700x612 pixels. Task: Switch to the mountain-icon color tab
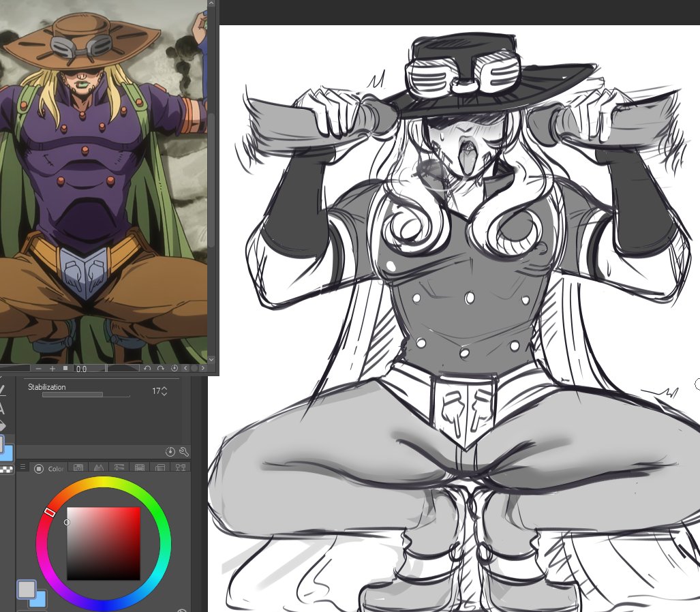click(99, 468)
